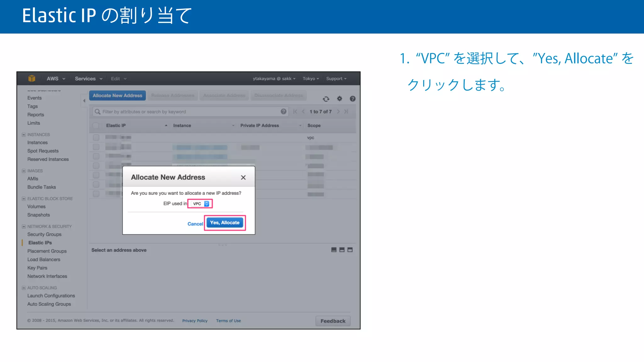The width and height of the screenshot is (644, 362).
Task: Open the Terms of Use link
Action: [x=228, y=321]
